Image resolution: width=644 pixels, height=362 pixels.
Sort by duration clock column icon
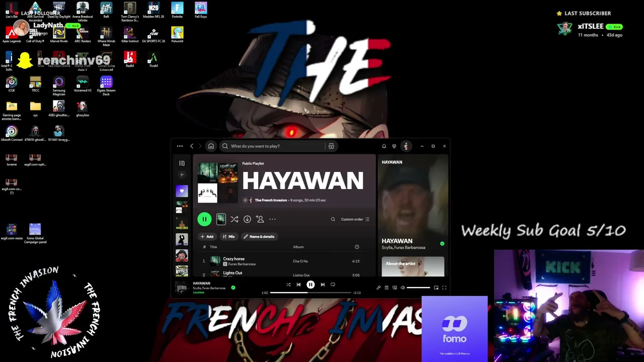(x=357, y=247)
